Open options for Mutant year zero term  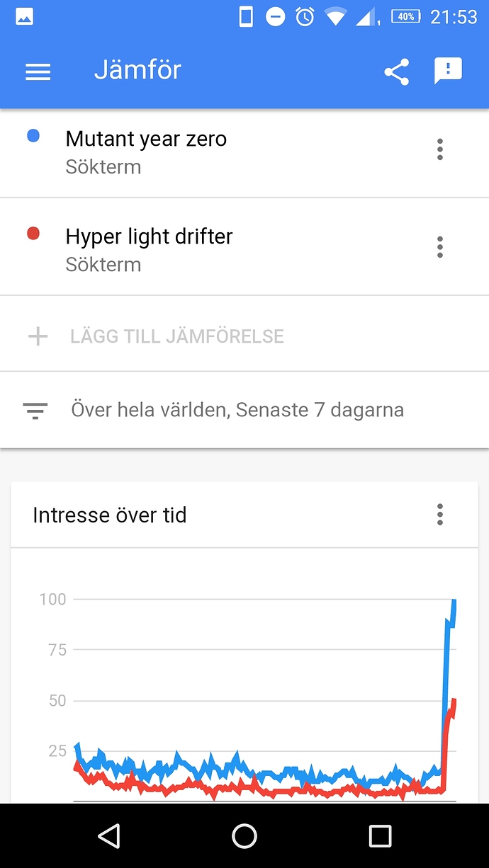[440, 149]
